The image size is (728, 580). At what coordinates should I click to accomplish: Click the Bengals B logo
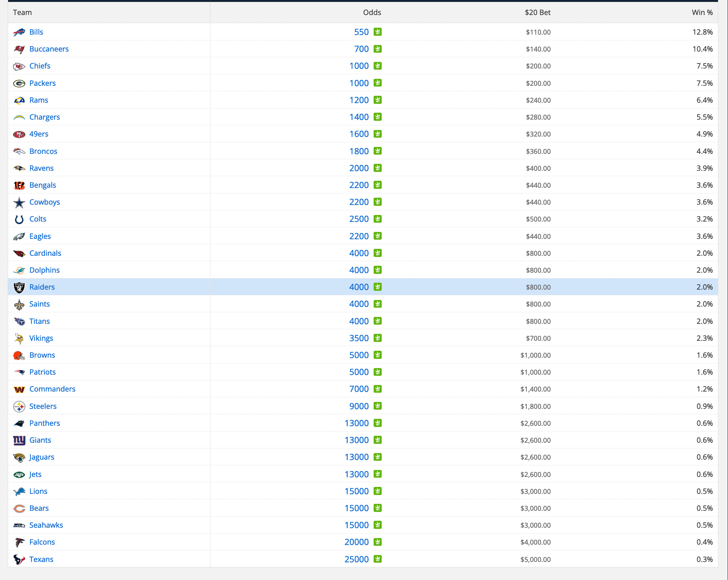(x=19, y=185)
